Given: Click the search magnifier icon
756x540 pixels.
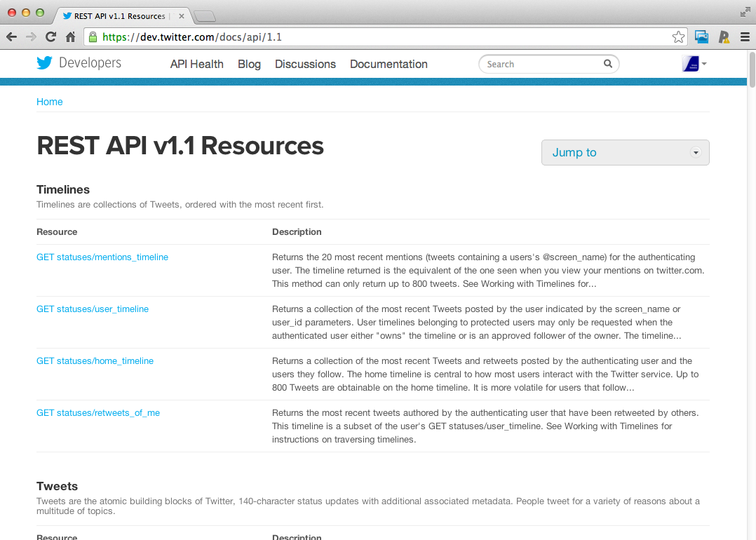Looking at the screenshot, I should (x=608, y=64).
